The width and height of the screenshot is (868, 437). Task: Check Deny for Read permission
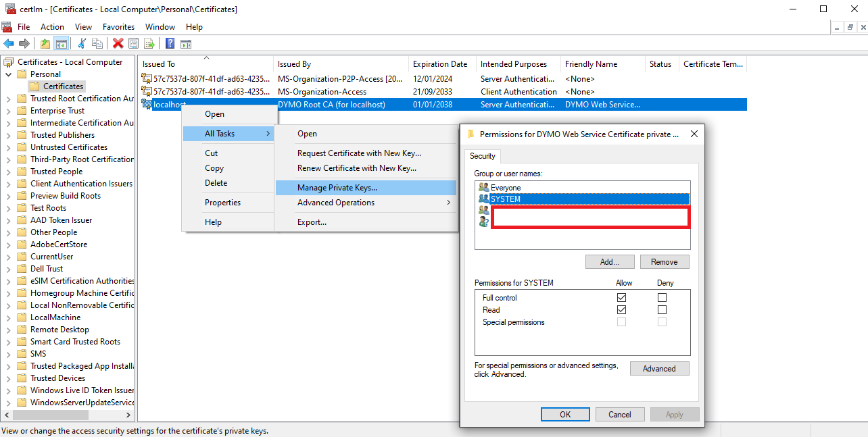pos(662,309)
